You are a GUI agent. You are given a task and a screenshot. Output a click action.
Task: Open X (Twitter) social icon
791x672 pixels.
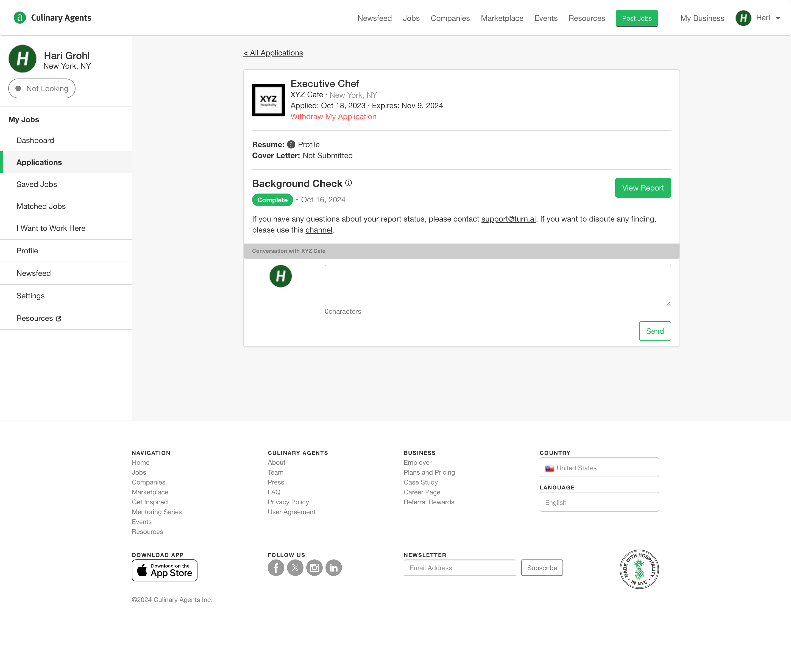click(295, 568)
